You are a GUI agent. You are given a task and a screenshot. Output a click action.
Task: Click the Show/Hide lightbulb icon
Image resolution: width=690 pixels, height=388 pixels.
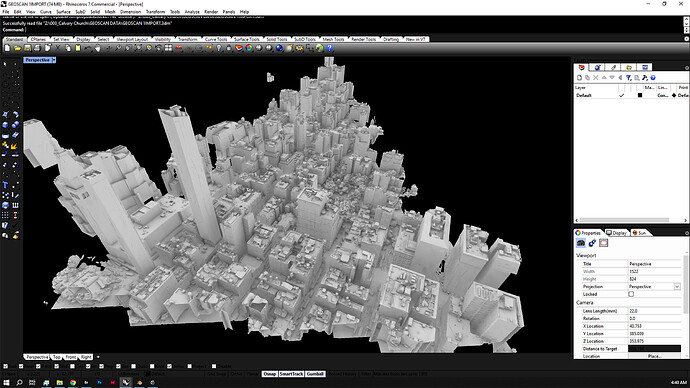pos(218,48)
